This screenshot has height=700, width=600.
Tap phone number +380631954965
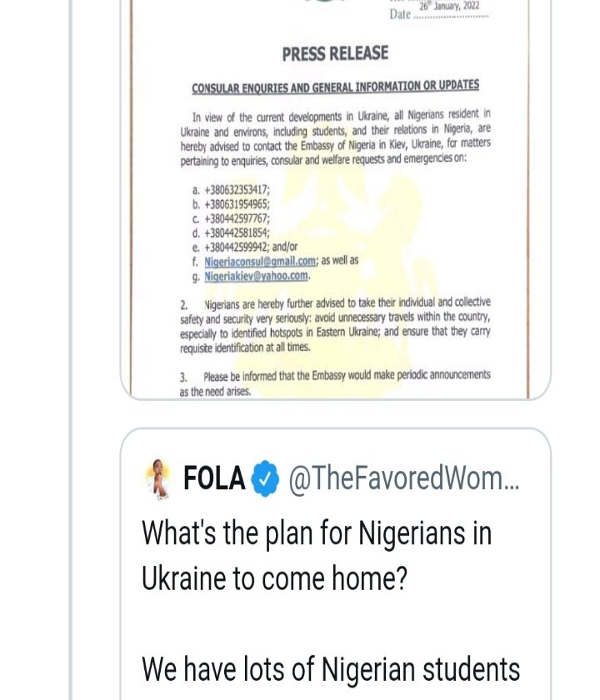(237, 205)
